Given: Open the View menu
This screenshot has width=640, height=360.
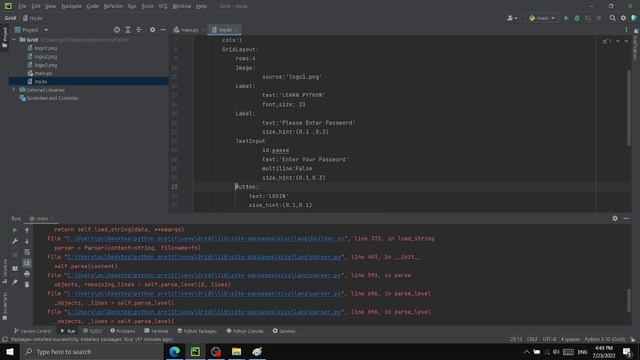Looking at the screenshot, I should 50,6.
